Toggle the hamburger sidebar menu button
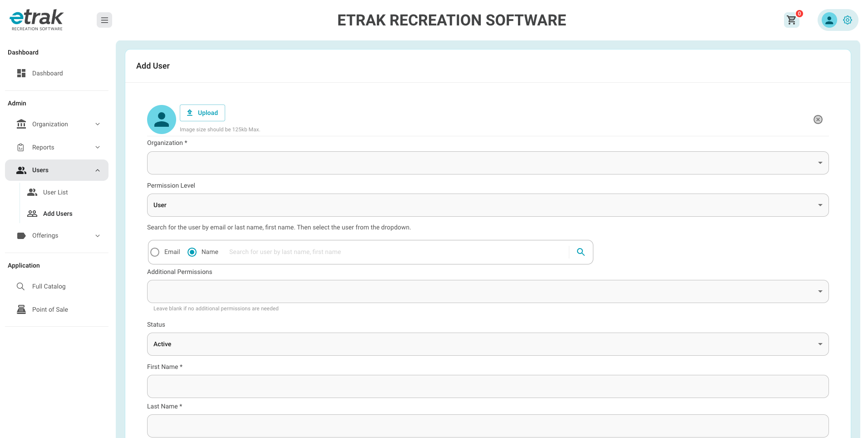This screenshot has width=868, height=438. click(x=104, y=20)
